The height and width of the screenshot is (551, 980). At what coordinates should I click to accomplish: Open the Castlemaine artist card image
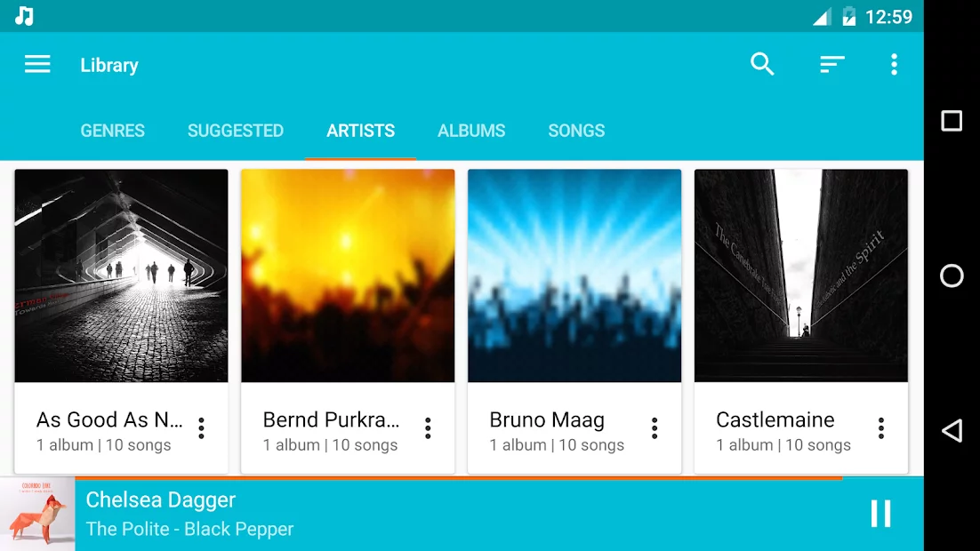tap(801, 275)
